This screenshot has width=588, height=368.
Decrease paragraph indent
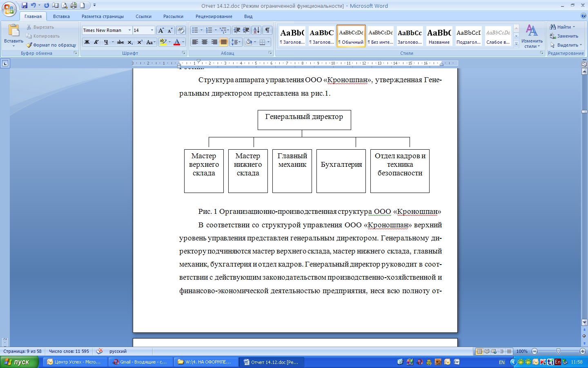[x=237, y=30]
